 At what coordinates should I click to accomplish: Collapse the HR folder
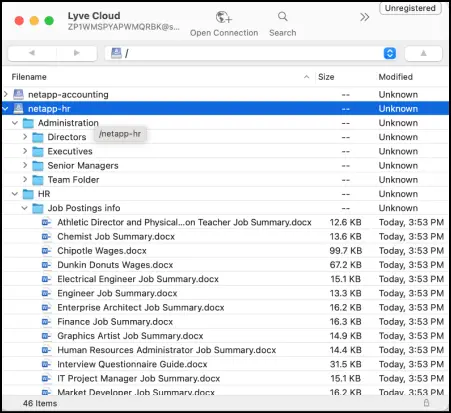15,194
